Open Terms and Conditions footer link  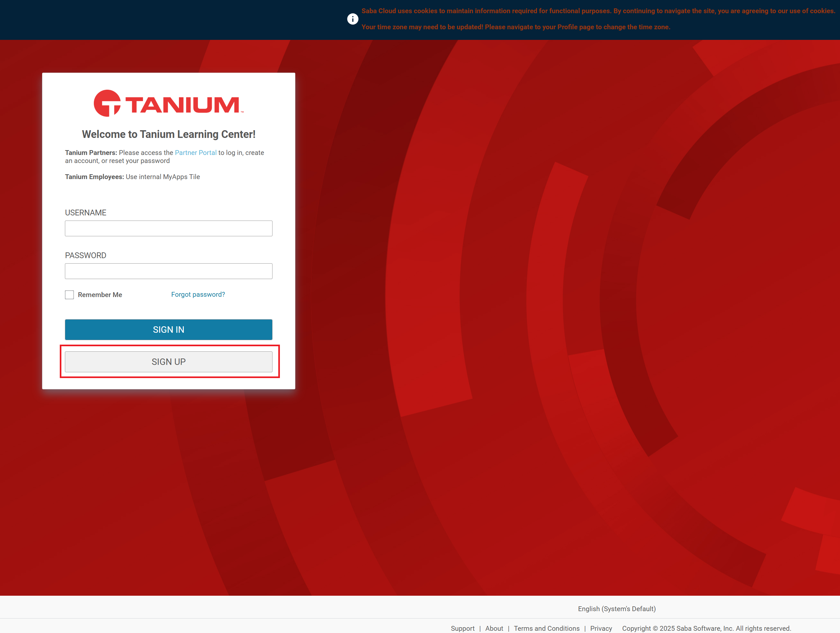pos(547,628)
